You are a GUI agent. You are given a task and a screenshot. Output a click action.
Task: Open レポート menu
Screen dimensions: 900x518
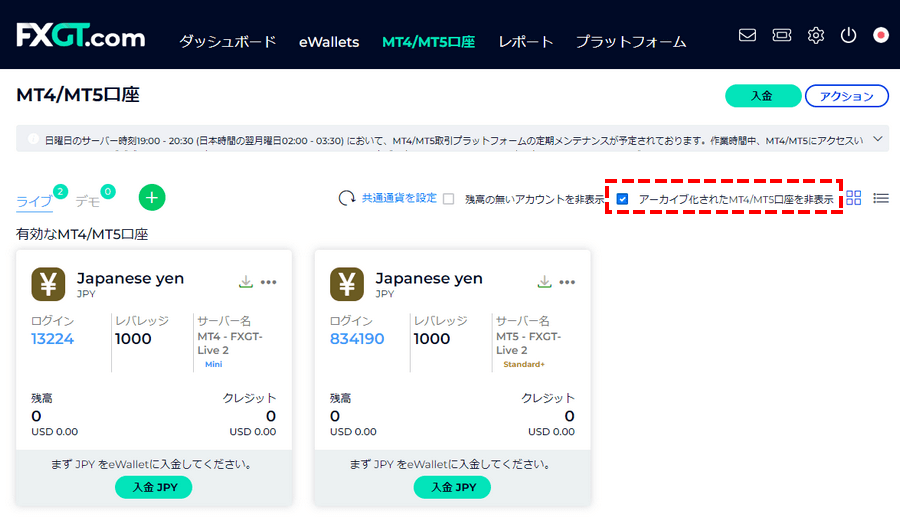pyautogui.click(x=526, y=42)
